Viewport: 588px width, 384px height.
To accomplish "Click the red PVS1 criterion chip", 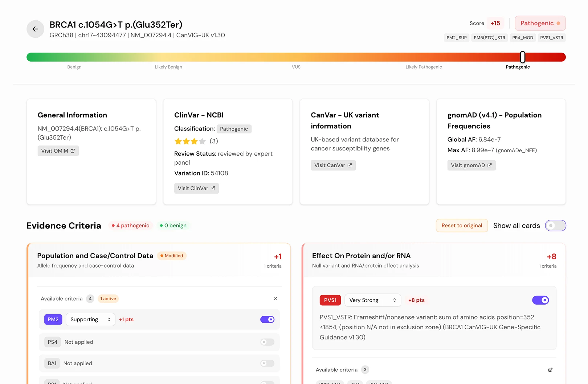I will pos(330,300).
